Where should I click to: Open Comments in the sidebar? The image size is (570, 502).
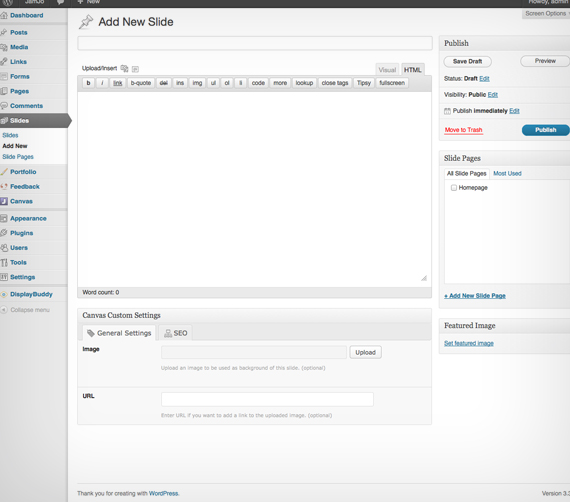(26, 106)
